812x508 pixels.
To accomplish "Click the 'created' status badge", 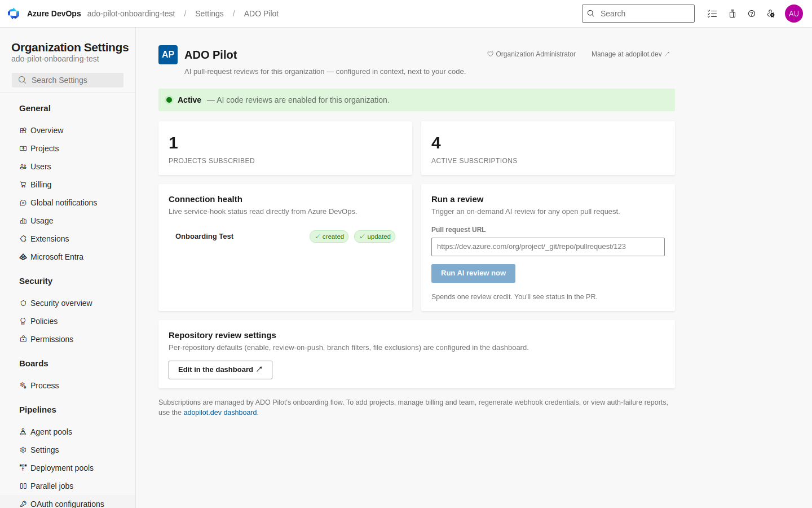I will point(329,237).
